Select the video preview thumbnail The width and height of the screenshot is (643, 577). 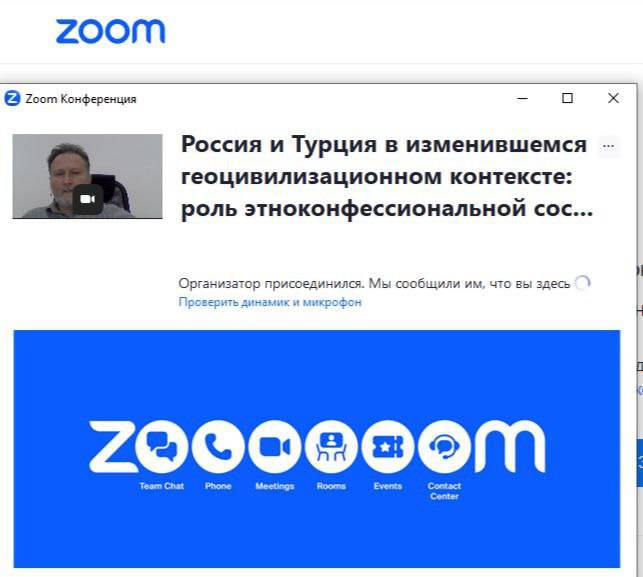[x=87, y=176]
